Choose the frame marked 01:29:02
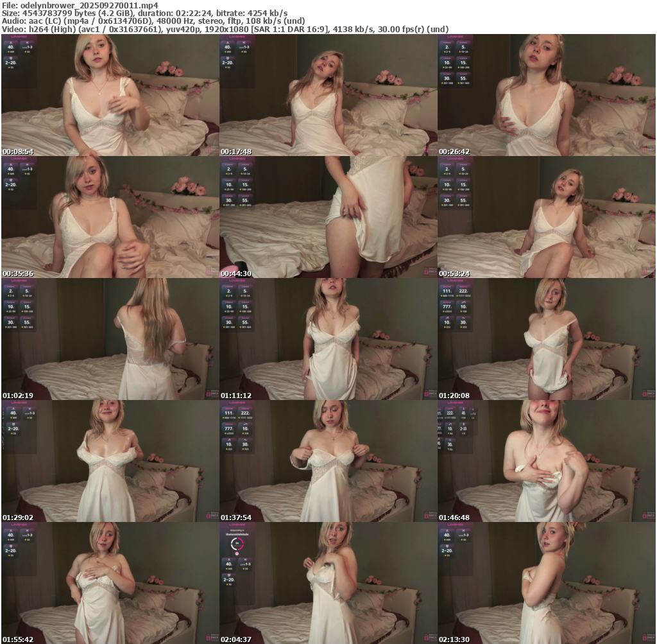This screenshot has height=644, width=657. pos(110,461)
